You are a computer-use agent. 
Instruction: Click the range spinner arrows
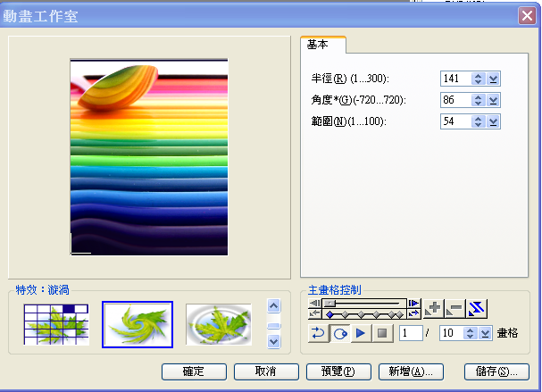click(x=478, y=121)
